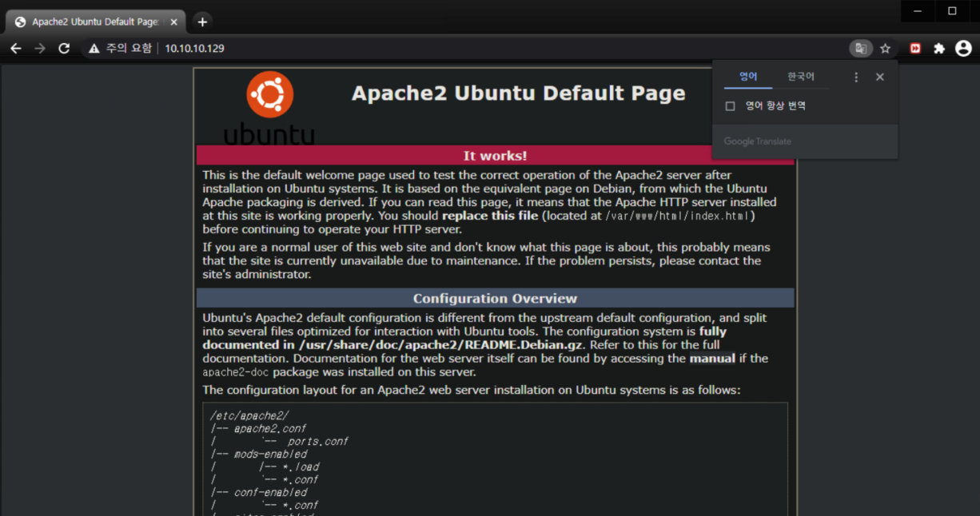Open translate options three-dot menu
The image size is (980, 516).
(856, 77)
